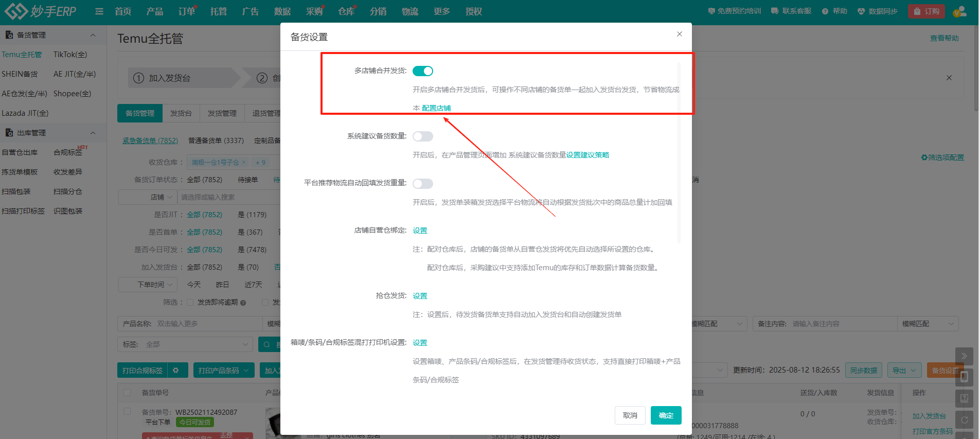Open the user avatar menu

pyautogui.click(x=960, y=11)
